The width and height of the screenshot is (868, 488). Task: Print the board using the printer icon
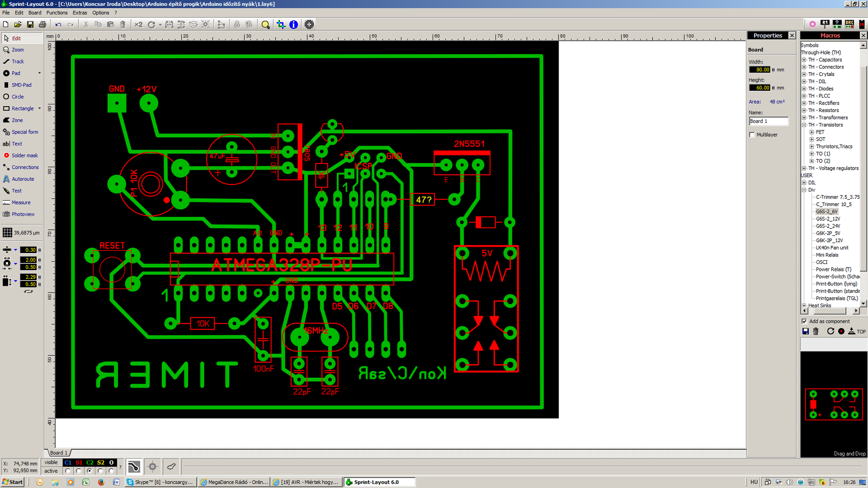pos(42,24)
